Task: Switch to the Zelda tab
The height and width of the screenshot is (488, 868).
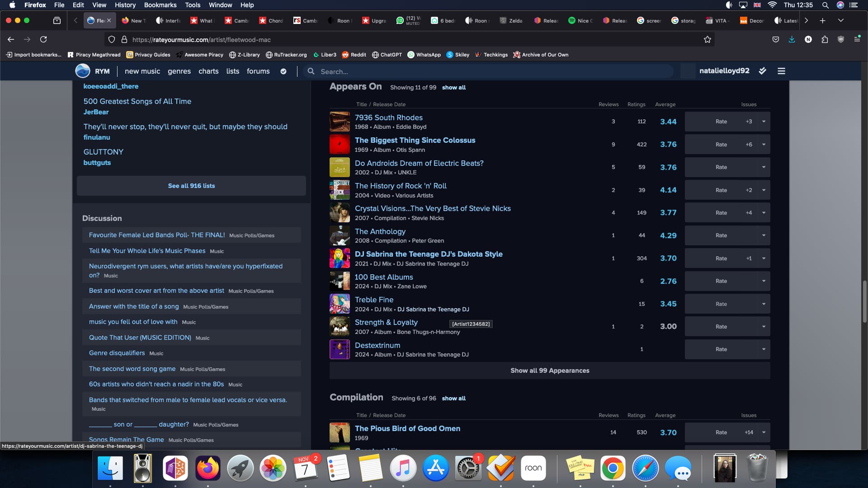Action: click(x=511, y=20)
